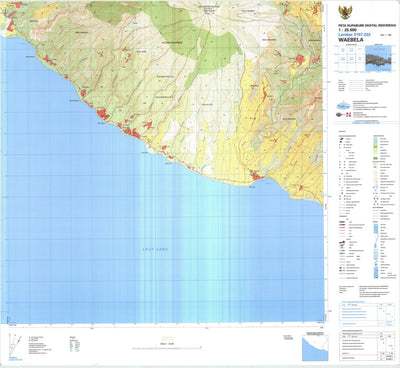
Task: Click the scale bar below the map
Action: point(167,347)
